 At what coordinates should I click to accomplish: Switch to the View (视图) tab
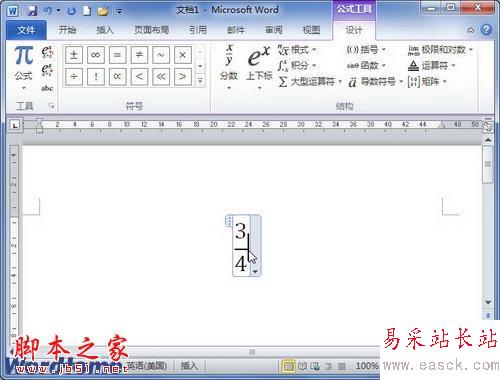(x=311, y=30)
